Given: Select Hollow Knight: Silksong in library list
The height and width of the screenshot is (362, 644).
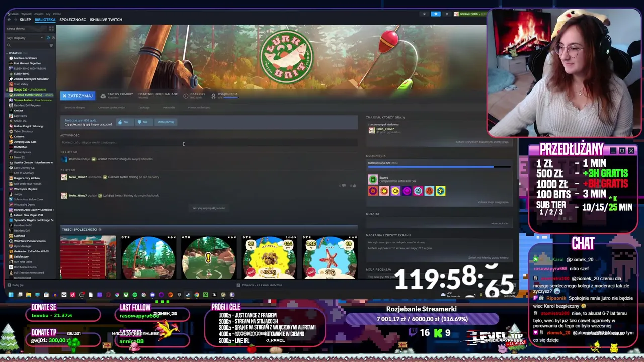Looking at the screenshot, I should tap(28, 126).
